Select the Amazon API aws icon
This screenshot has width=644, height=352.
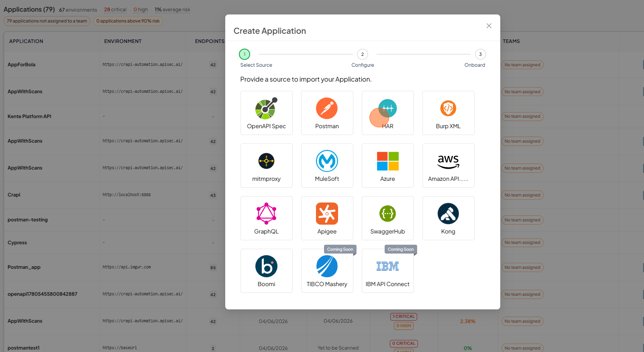448,162
